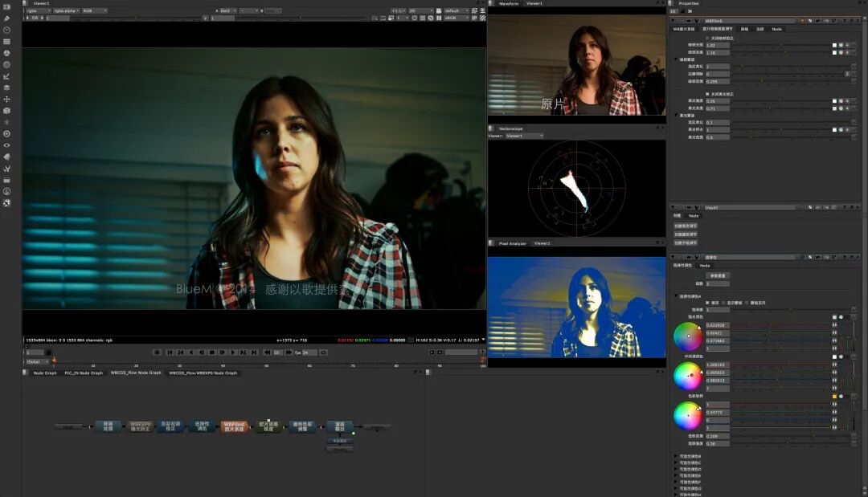Click the top icon in the left toolbar

(6, 6)
